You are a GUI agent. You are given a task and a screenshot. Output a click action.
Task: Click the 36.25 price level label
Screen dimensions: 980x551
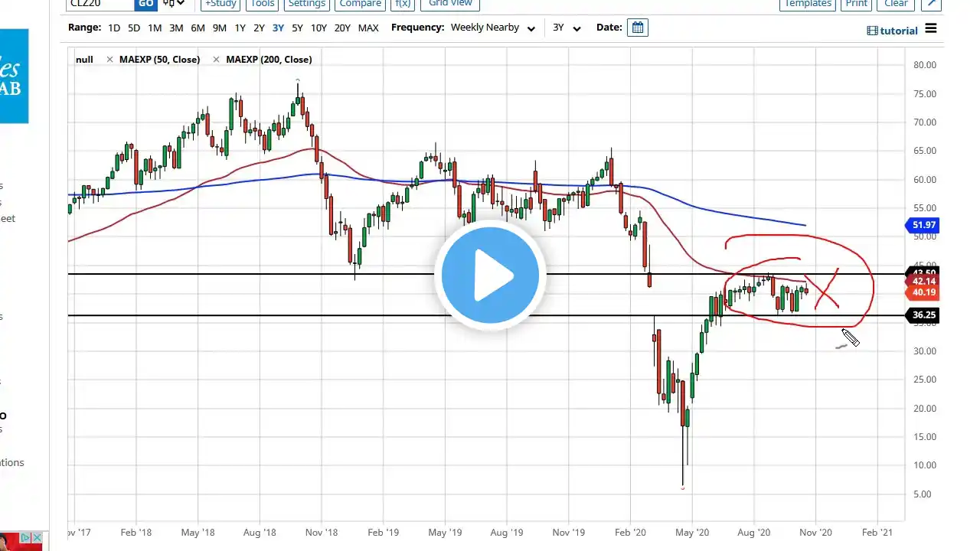(922, 315)
